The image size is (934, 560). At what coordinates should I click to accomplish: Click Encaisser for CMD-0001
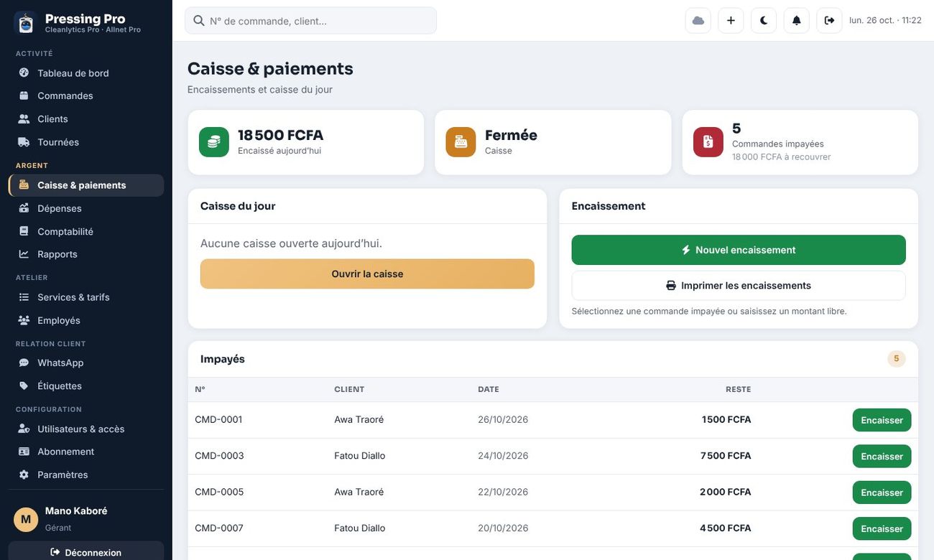click(x=882, y=420)
